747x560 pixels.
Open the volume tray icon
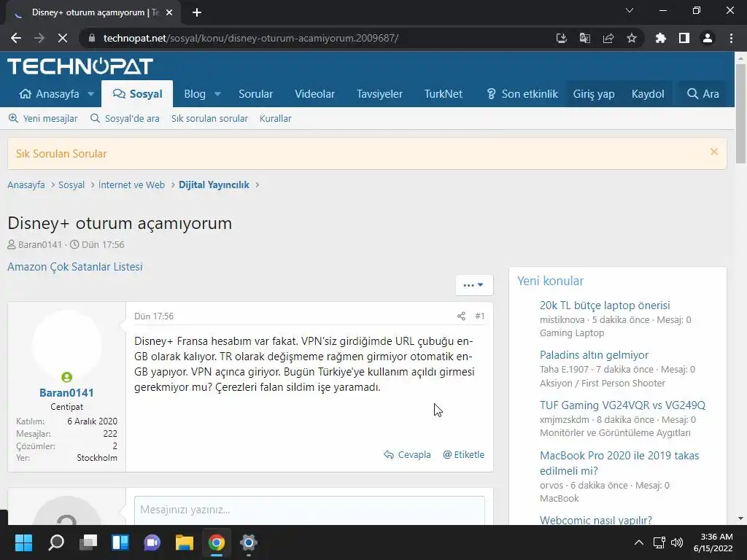click(x=677, y=542)
